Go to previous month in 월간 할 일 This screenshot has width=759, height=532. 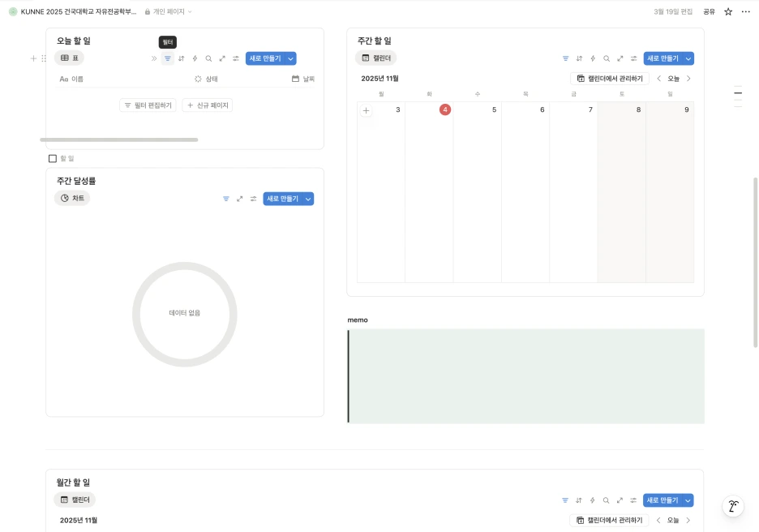click(658, 521)
